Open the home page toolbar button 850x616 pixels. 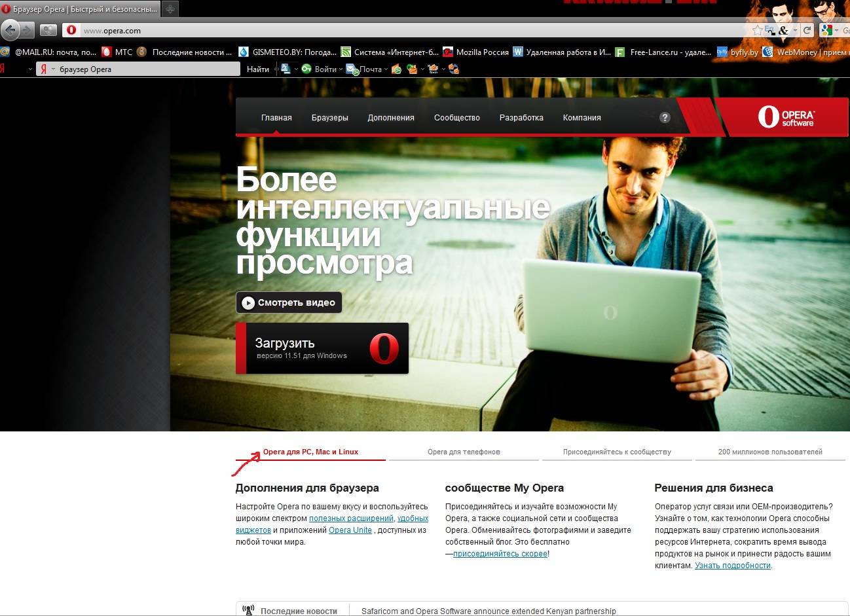click(48, 30)
